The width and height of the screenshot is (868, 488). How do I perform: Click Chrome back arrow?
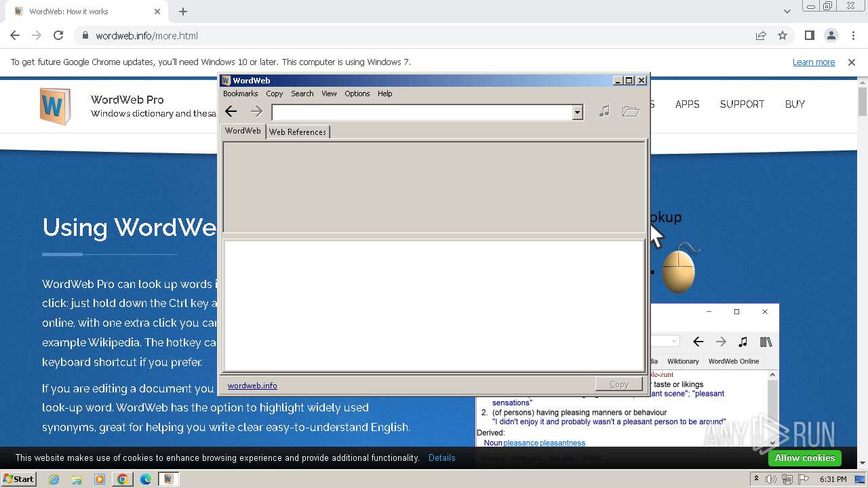click(15, 35)
